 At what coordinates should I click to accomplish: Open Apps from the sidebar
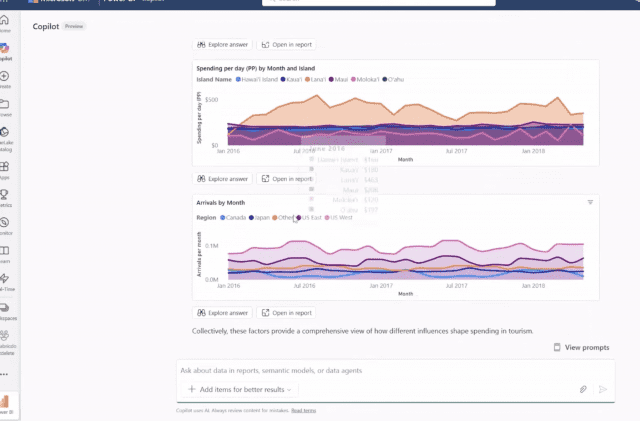(x=4, y=167)
